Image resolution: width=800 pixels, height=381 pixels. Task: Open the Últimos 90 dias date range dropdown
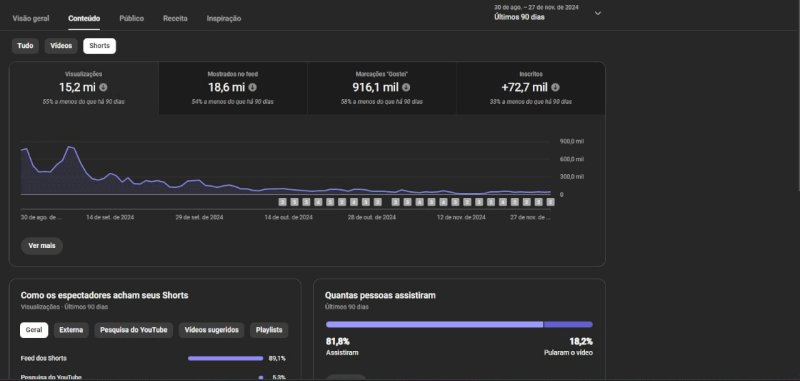point(547,13)
